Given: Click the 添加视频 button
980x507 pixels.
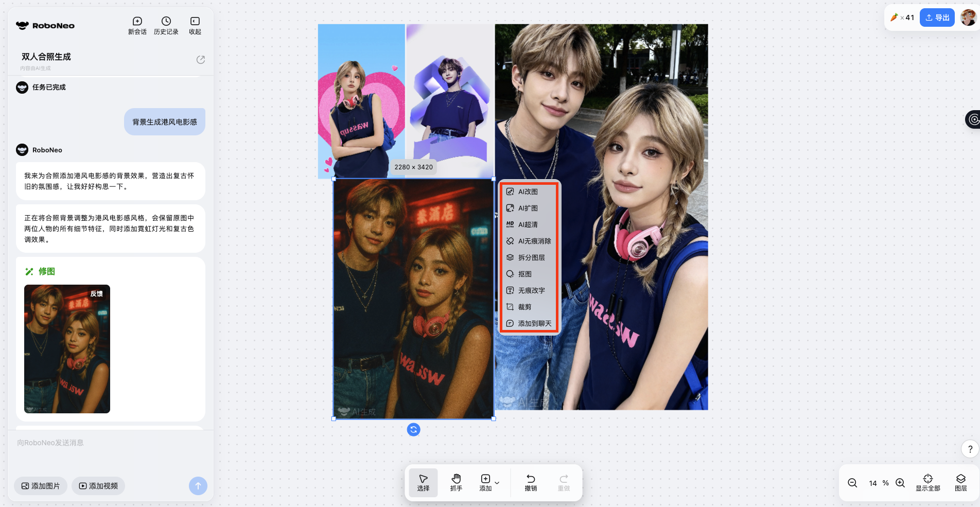Looking at the screenshot, I should tap(98, 486).
